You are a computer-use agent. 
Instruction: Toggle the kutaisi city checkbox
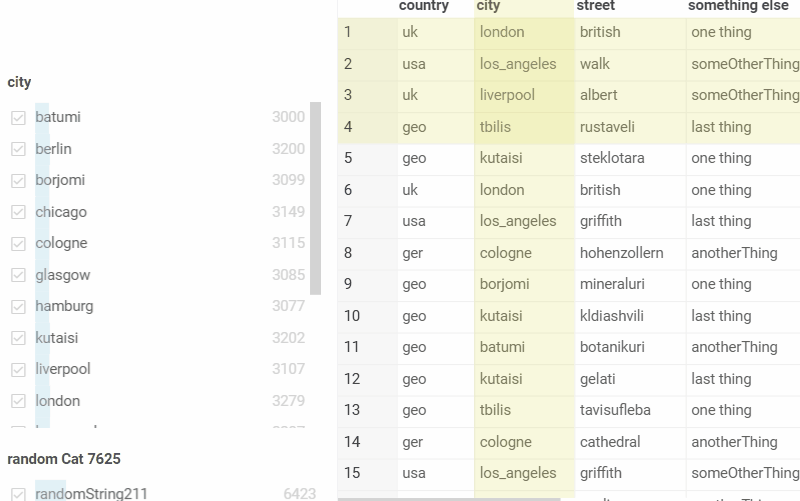tap(18, 338)
